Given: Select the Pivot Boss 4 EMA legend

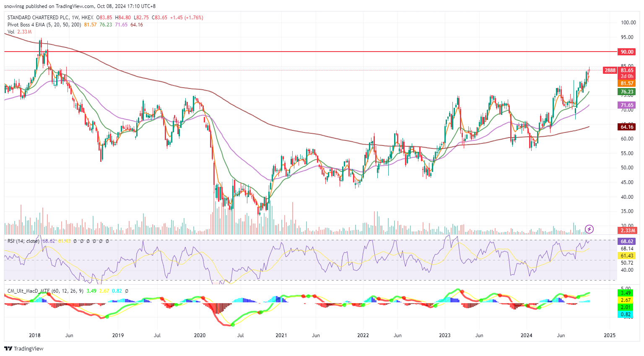Looking at the screenshot, I should (44, 25).
